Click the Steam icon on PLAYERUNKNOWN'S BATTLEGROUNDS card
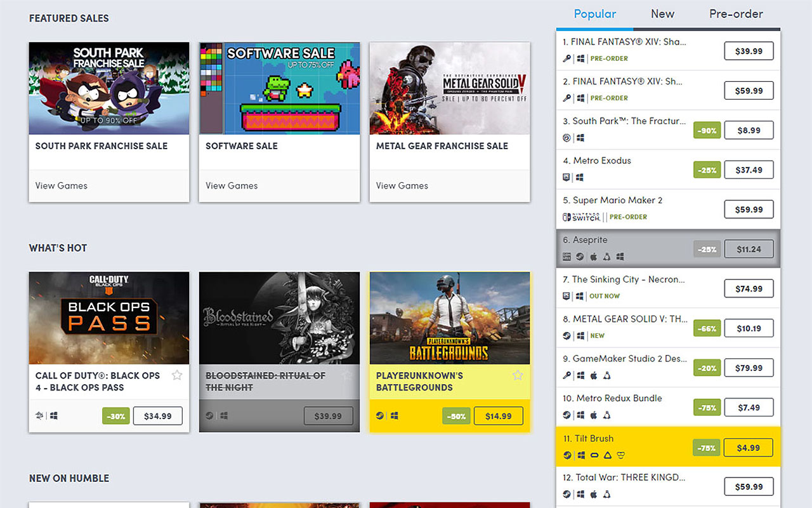The image size is (812, 508). pyautogui.click(x=381, y=416)
